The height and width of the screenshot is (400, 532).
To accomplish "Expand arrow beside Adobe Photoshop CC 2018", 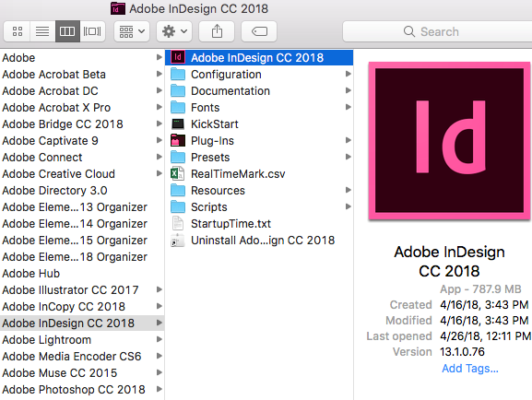I will tap(159, 389).
